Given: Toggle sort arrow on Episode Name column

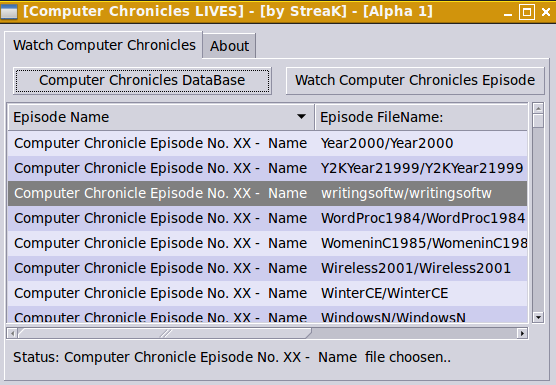Looking at the screenshot, I should tap(301, 117).
